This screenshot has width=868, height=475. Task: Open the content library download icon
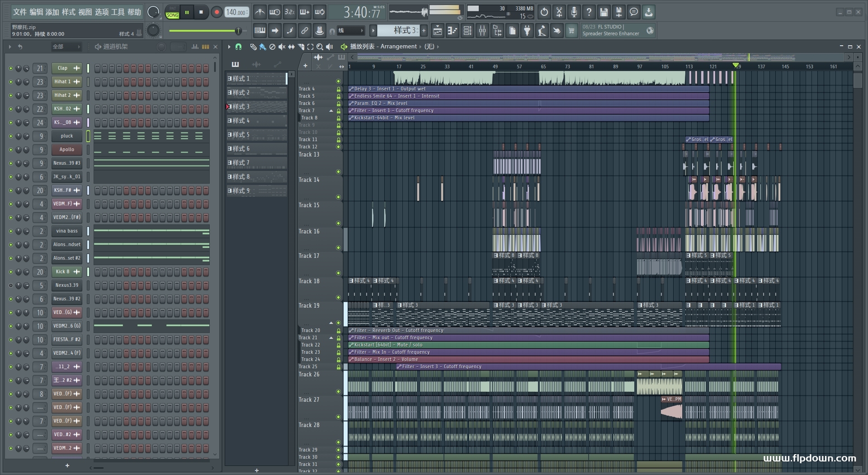coord(649,12)
